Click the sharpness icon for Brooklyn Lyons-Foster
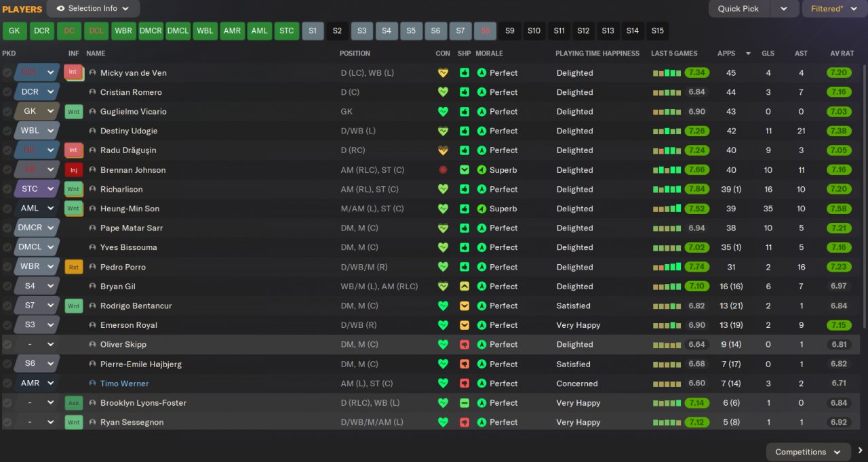 tap(465, 403)
